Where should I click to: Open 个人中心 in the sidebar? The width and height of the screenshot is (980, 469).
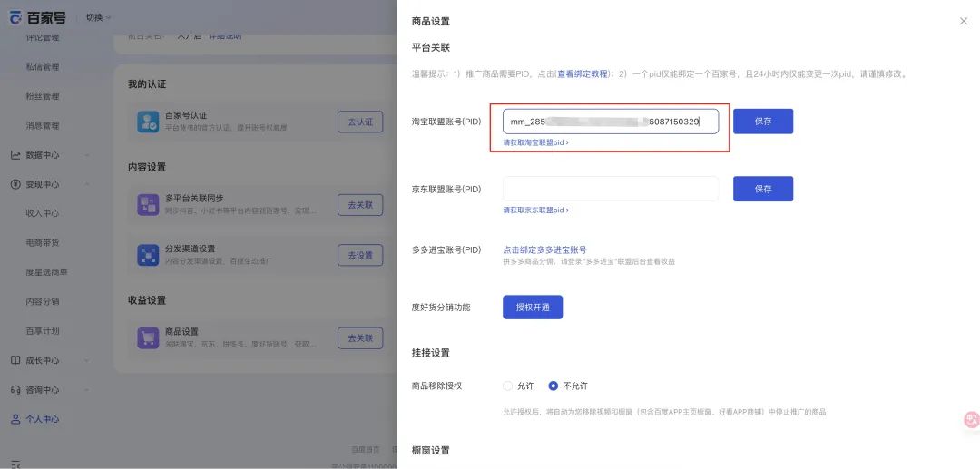click(x=43, y=419)
